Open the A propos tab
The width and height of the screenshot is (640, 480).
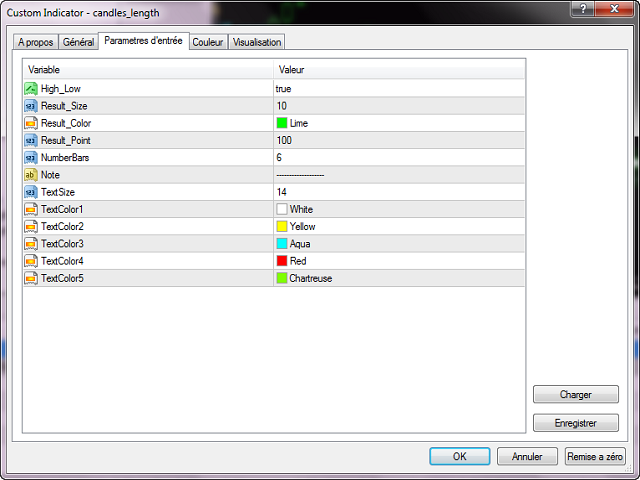[x=36, y=42]
